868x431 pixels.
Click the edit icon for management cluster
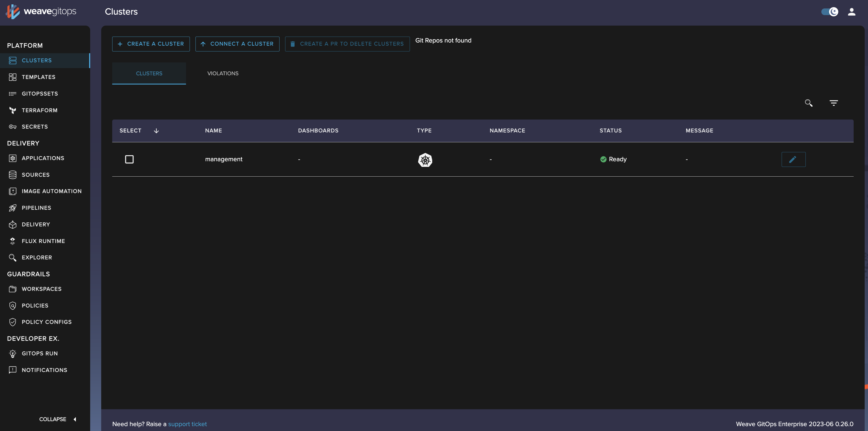[x=793, y=159]
